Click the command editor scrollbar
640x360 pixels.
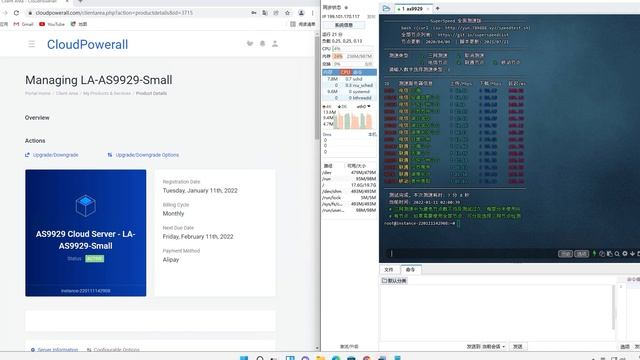coord(613,307)
